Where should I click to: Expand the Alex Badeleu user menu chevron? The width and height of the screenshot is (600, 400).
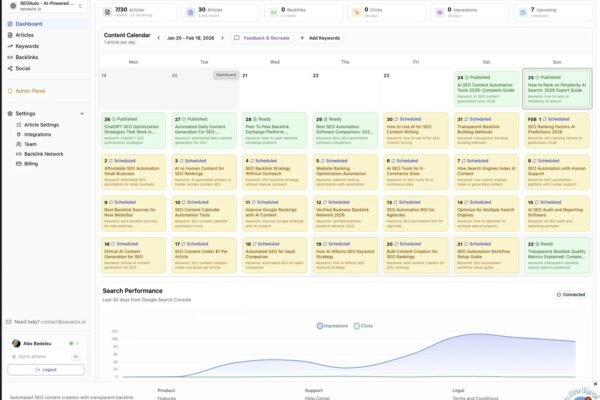pyautogui.click(x=78, y=343)
